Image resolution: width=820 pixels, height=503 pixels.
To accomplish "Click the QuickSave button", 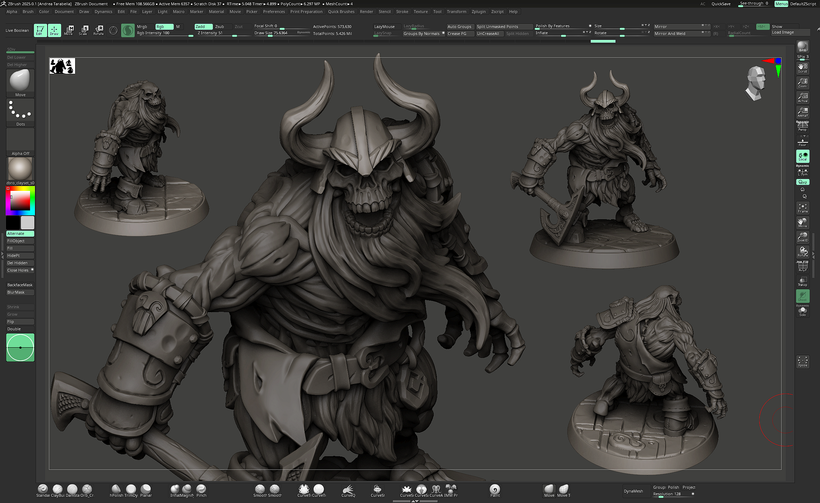I will tap(723, 4).
